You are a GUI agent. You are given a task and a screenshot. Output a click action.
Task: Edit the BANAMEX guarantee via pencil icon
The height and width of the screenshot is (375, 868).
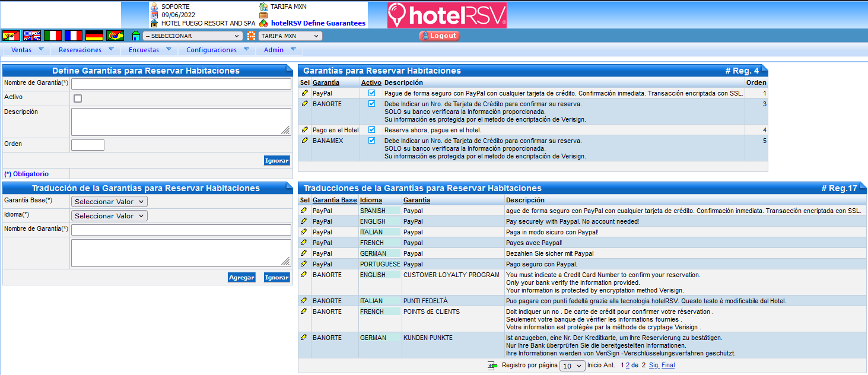pos(305,141)
